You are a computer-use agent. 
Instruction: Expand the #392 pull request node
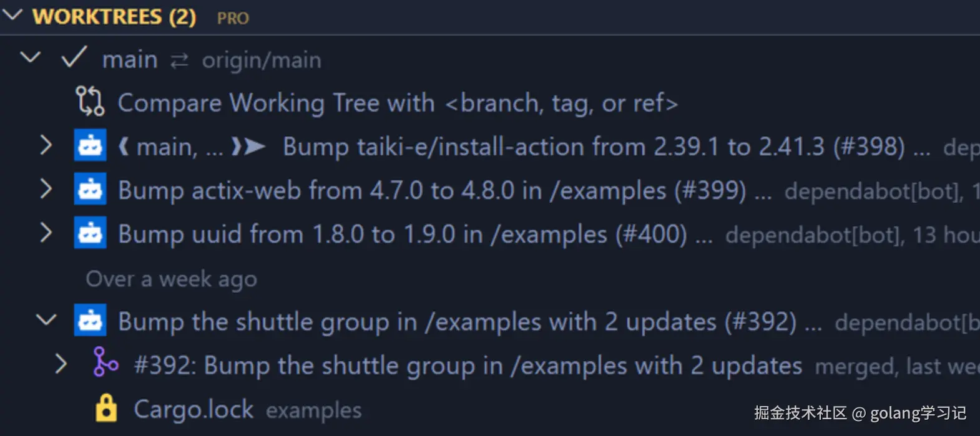click(x=61, y=364)
